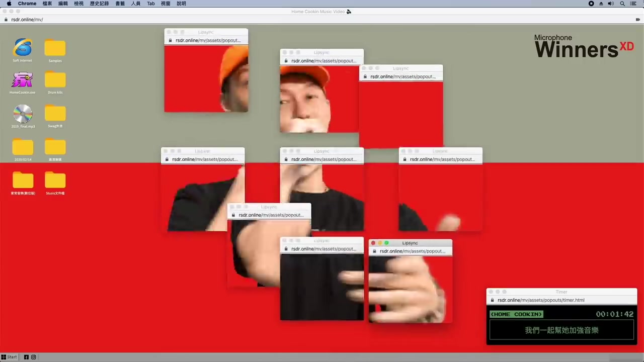This screenshot has height=362, width=644.
Task: Open the 書籤 menu
Action: (x=120, y=4)
